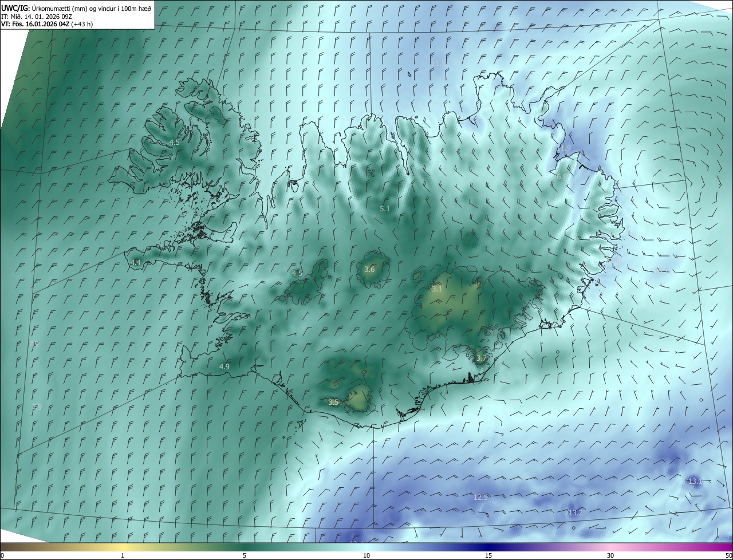
Task: Click the 5.1 value label in north Iceland
Action: coord(385,209)
